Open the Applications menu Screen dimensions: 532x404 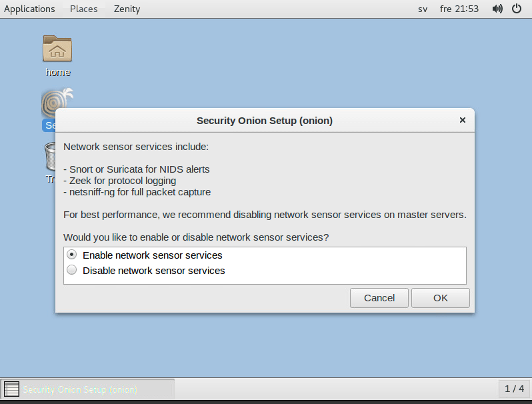[x=29, y=9]
